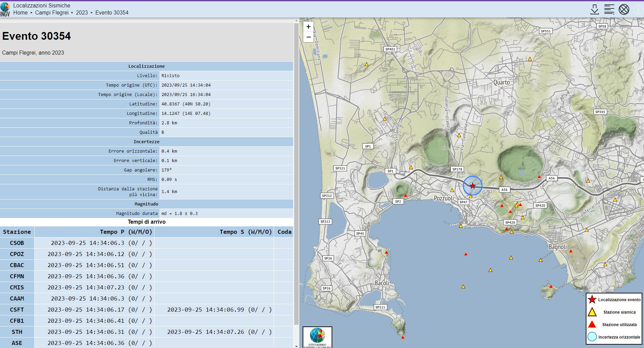
Task: Select the STH station name cell
Action: tap(17, 332)
